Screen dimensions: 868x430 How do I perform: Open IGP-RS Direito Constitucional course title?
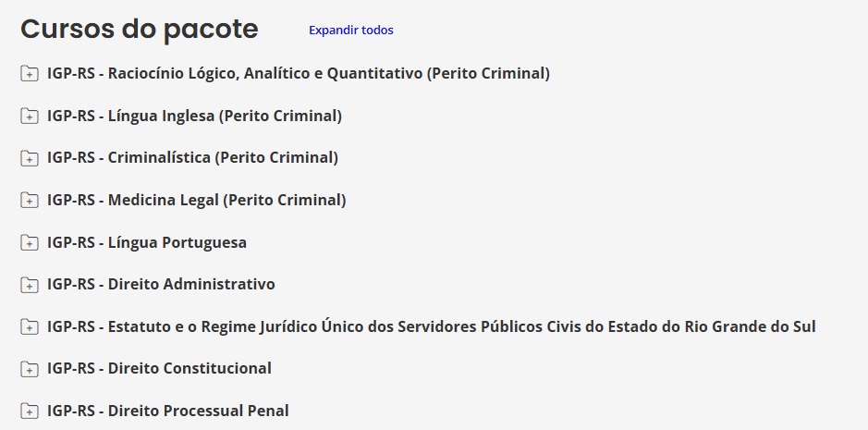[159, 368]
